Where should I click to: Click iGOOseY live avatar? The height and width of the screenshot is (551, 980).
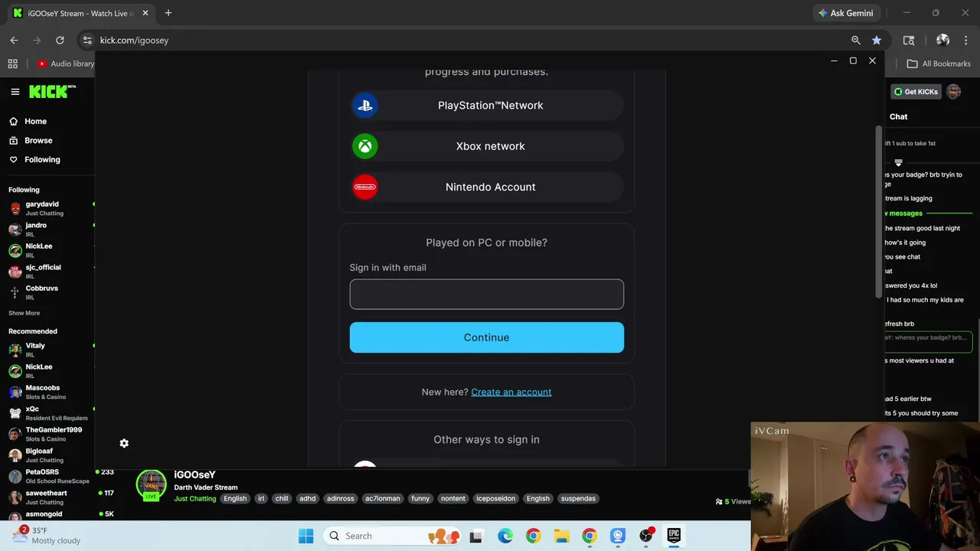151,485
